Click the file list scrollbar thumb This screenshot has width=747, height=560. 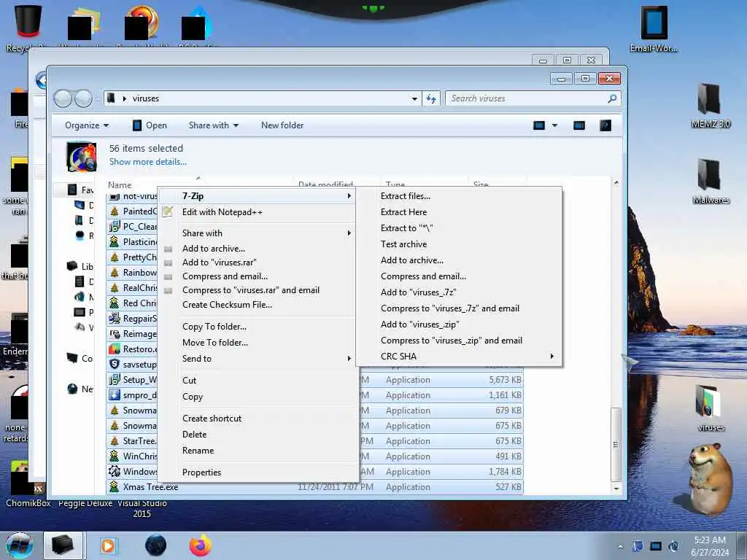(x=616, y=444)
